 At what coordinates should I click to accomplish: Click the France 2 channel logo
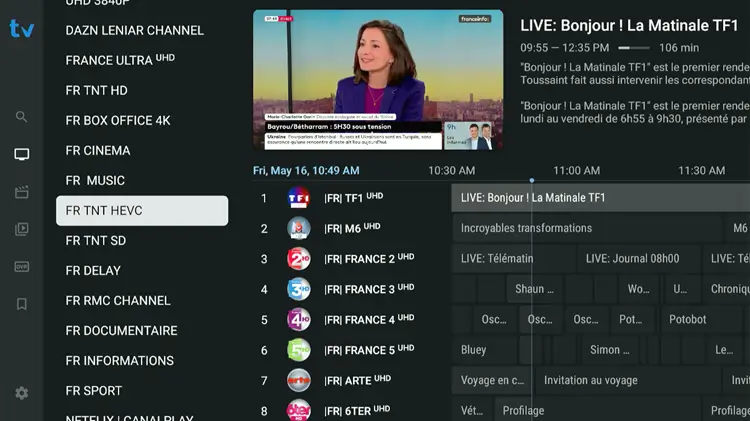click(x=298, y=259)
